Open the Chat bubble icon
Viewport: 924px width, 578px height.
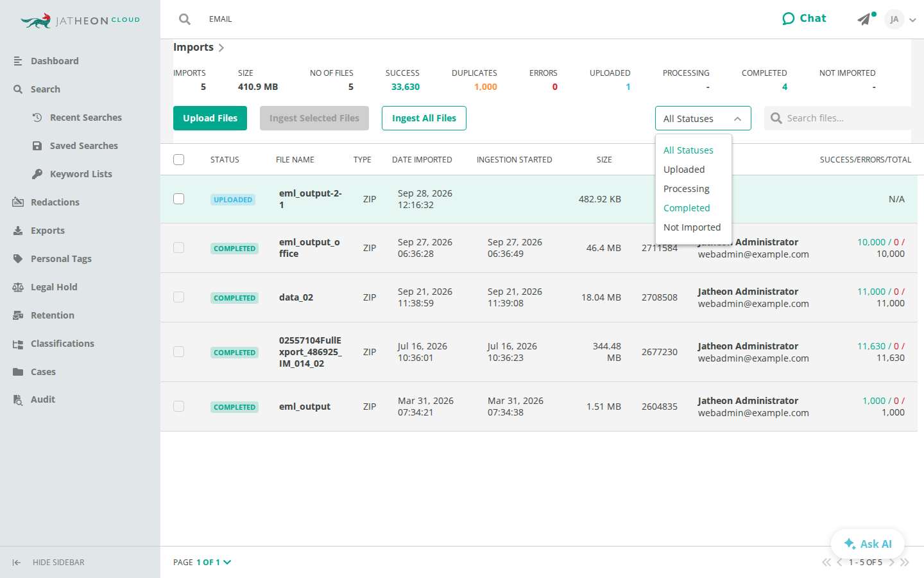[x=789, y=19]
